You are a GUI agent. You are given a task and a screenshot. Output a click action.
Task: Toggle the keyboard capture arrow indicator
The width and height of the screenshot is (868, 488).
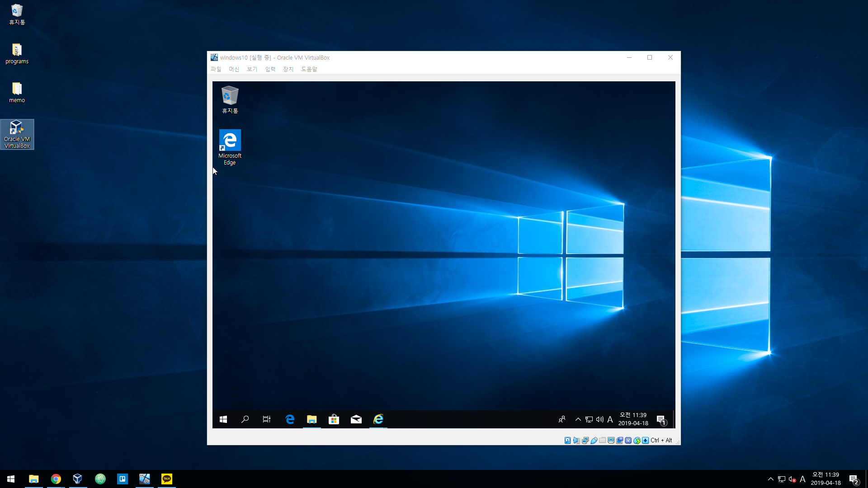click(x=646, y=440)
